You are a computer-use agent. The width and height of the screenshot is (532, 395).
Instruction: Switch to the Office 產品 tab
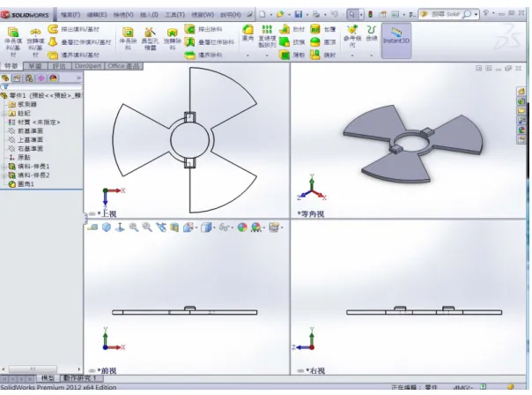pos(124,66)
